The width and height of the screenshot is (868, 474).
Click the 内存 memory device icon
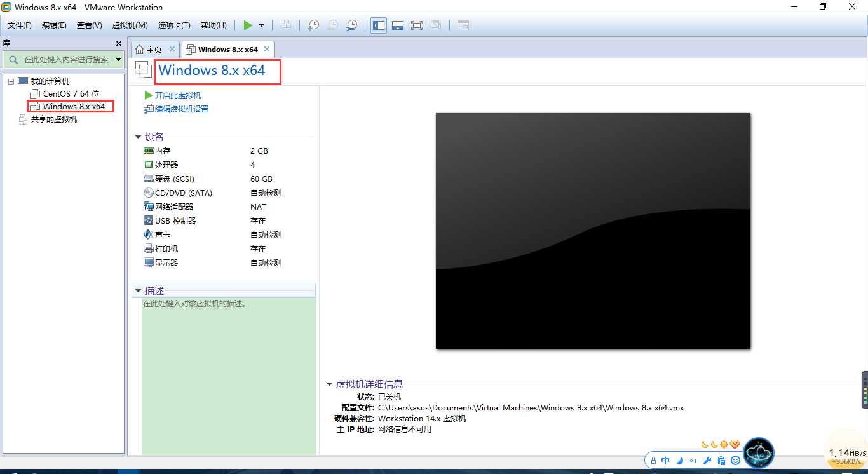[x=149, y=151]
